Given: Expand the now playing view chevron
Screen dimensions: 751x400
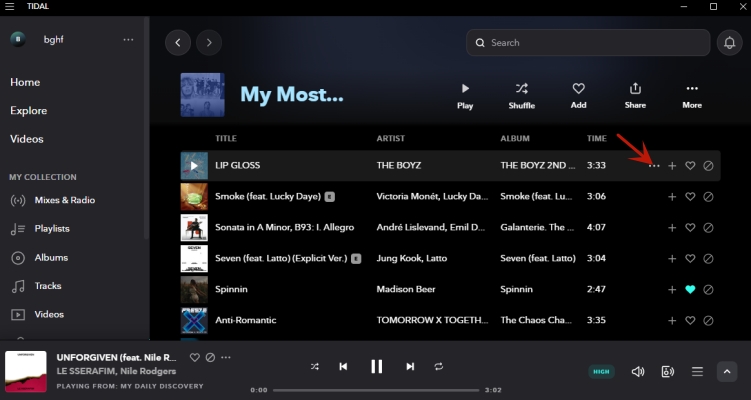Looking at the screenshot, I should tap(727, 372).
